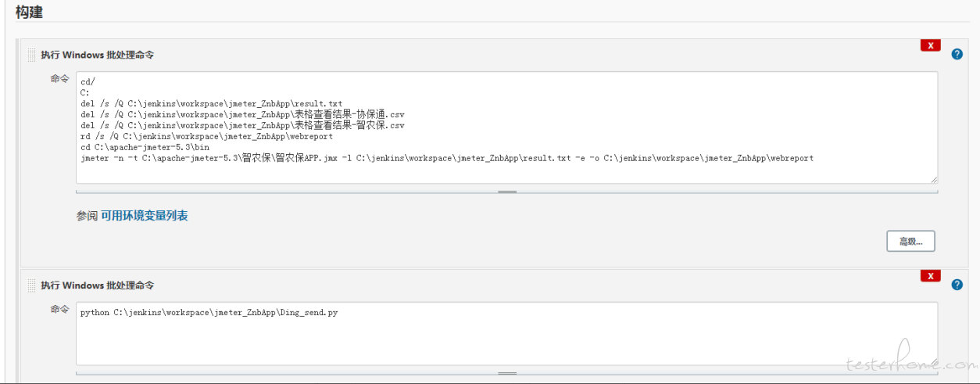Screen dimensions: 980x384
Task: Open help for the python Ding_send.py step
Action: (957, 285)
